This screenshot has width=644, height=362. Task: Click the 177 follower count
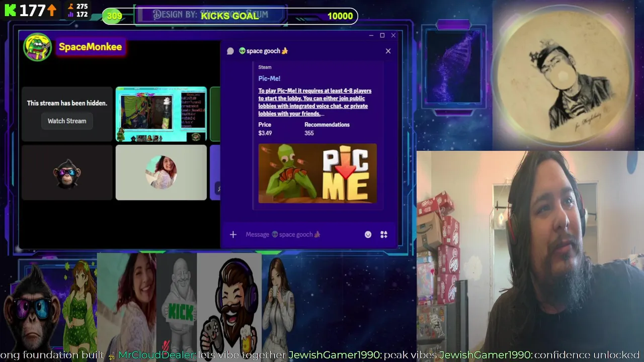click(x=33, y=10)
